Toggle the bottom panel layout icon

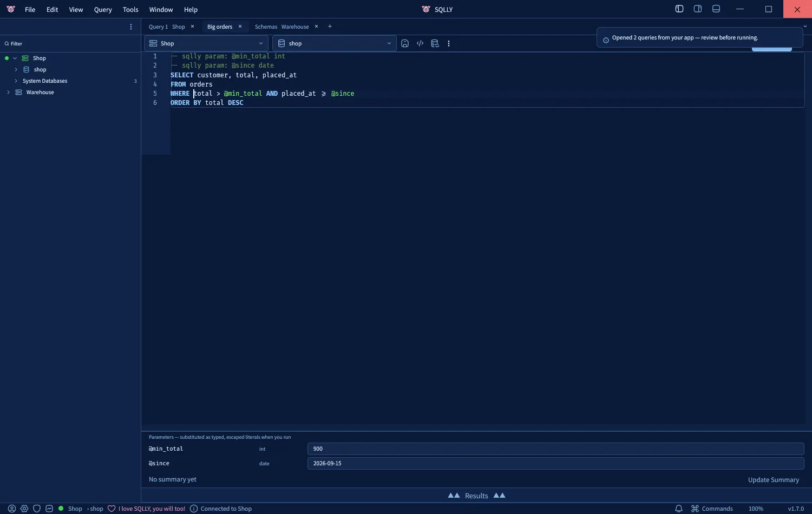click(x=716, y=9)
